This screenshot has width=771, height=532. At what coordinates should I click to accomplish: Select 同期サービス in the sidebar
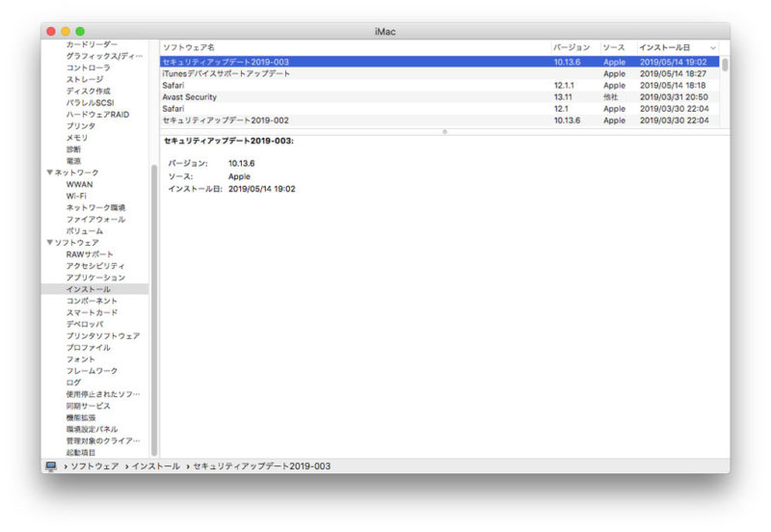(x=89, y=406)
